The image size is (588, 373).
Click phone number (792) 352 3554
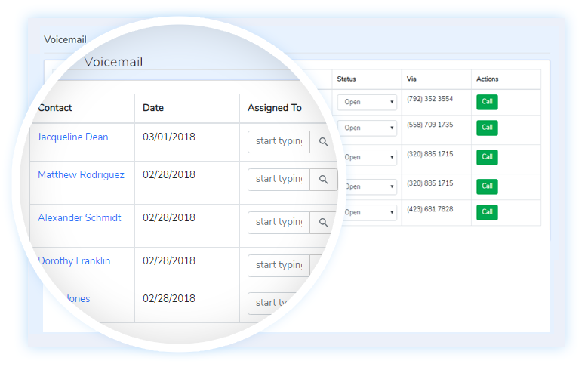(429, 99)
